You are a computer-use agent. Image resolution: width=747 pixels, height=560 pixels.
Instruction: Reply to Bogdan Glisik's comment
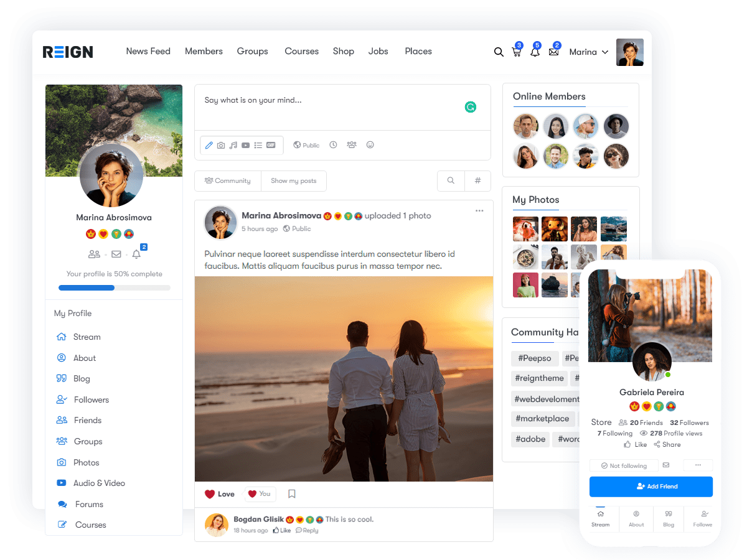pyautogui.click(x=307, y=531)
